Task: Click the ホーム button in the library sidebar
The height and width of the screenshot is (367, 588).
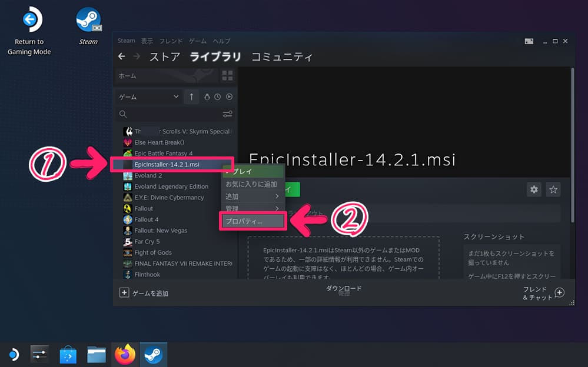Action: click(x=167, y=76)
